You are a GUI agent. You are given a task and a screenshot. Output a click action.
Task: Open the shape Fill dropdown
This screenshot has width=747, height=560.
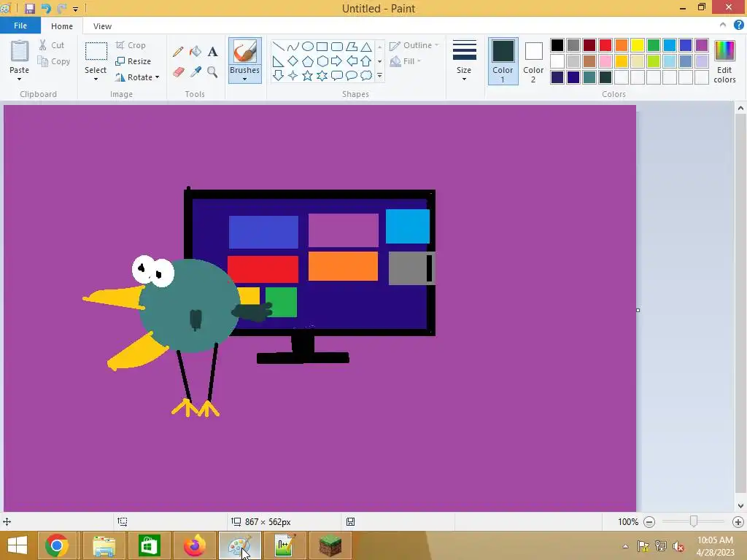(x=406, y=61)
